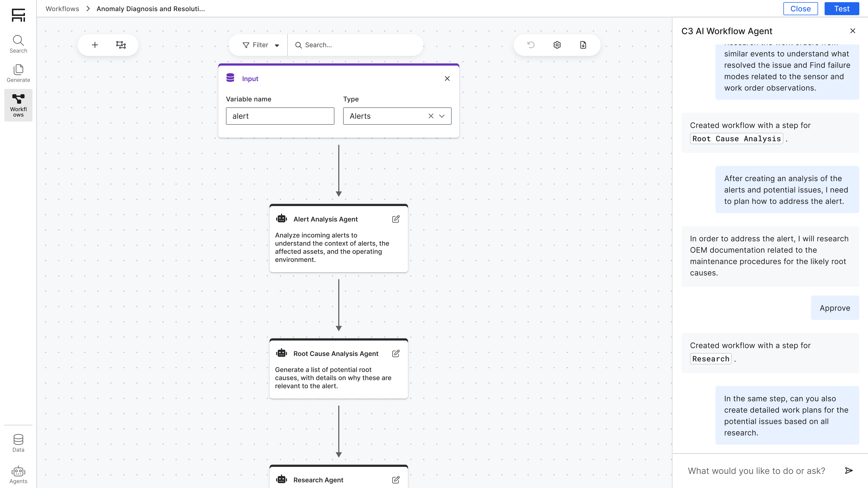This screenshot has width=868, height=488.
Task: Edit the Root Cause Analysis Agent node
Action: [x=396, y=354]
